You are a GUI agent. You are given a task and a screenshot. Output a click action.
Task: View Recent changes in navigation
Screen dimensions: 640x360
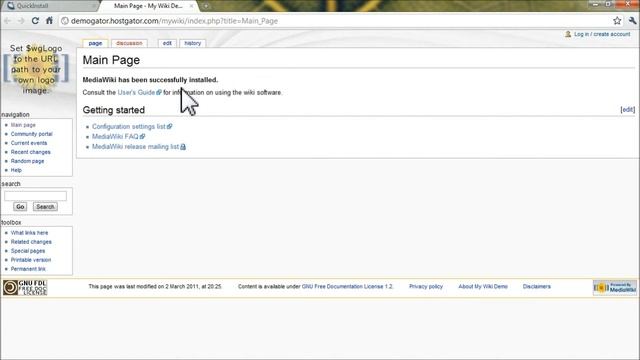click(x=31, y=152)
